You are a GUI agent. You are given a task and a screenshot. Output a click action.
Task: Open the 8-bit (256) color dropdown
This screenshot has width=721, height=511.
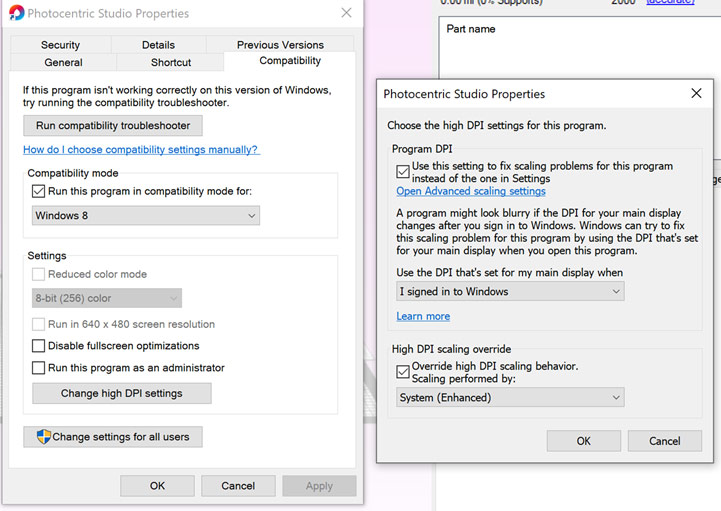point(107,299)
